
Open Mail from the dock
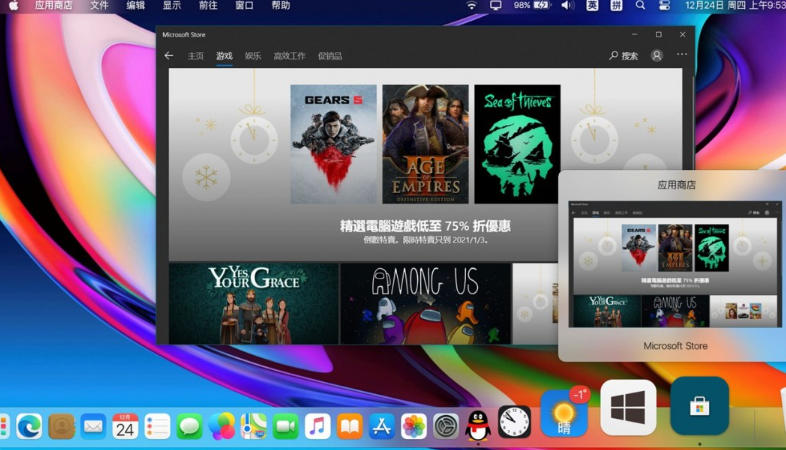93,426
